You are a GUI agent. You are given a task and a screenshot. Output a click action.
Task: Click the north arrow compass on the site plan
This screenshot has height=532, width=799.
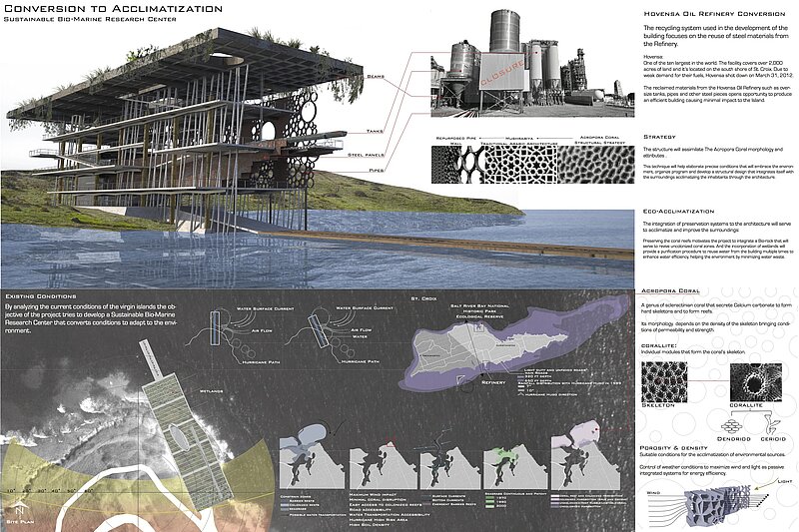21,508
